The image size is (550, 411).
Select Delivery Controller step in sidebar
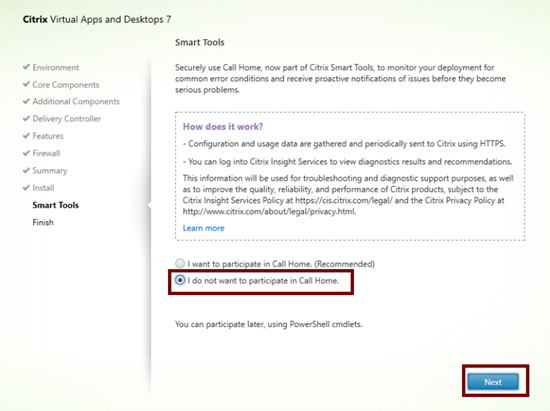pyautogui.click(x=67, y=119)
